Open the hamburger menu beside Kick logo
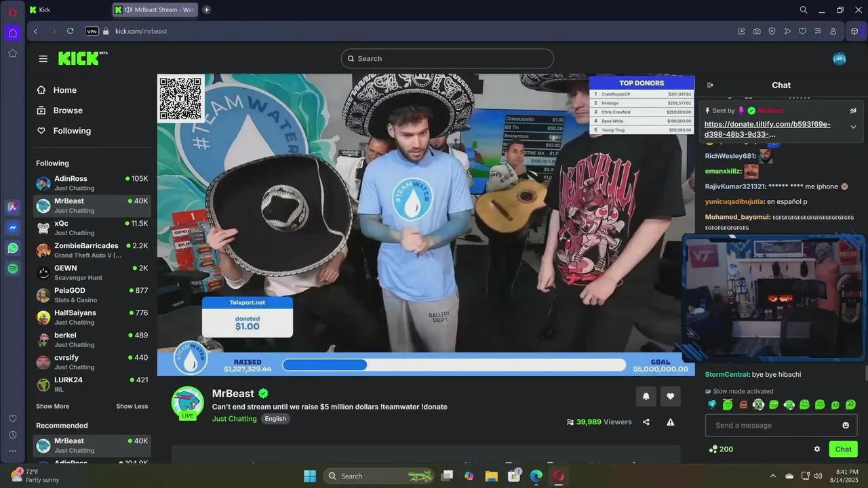This screenshot has width=868, height=488. click(x=43, y=59)
